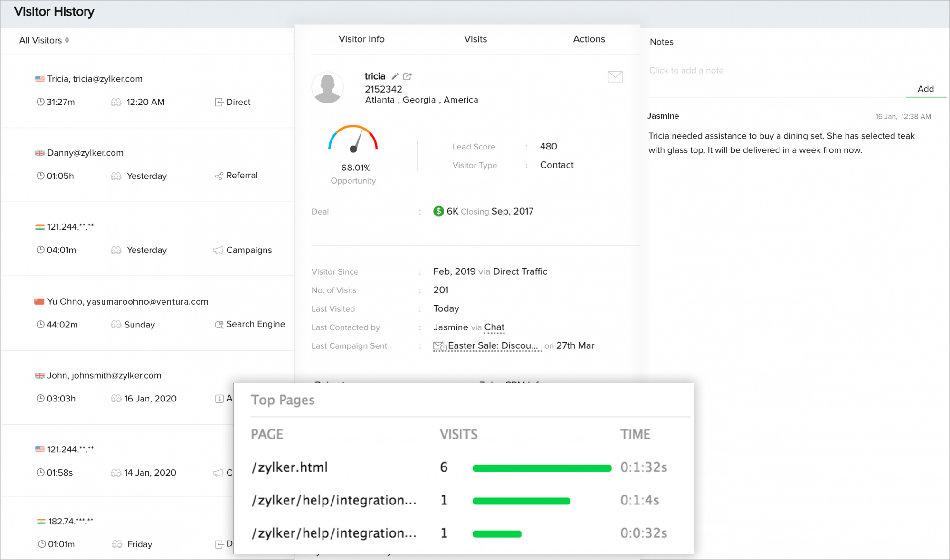
Task: Click the clock icon next to 31:27m
Action: (x=40, y=102)
